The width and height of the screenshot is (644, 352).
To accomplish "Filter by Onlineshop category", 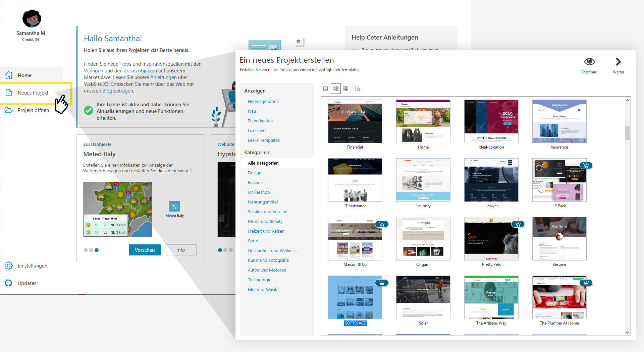I will [259, 192].
